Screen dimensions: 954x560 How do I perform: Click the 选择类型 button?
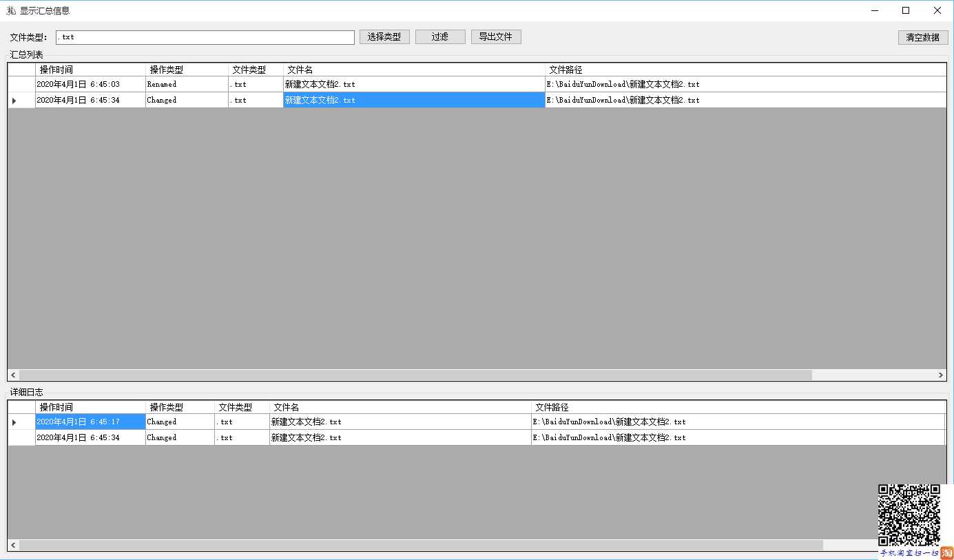pyautogui.click(x=384, y=37)
